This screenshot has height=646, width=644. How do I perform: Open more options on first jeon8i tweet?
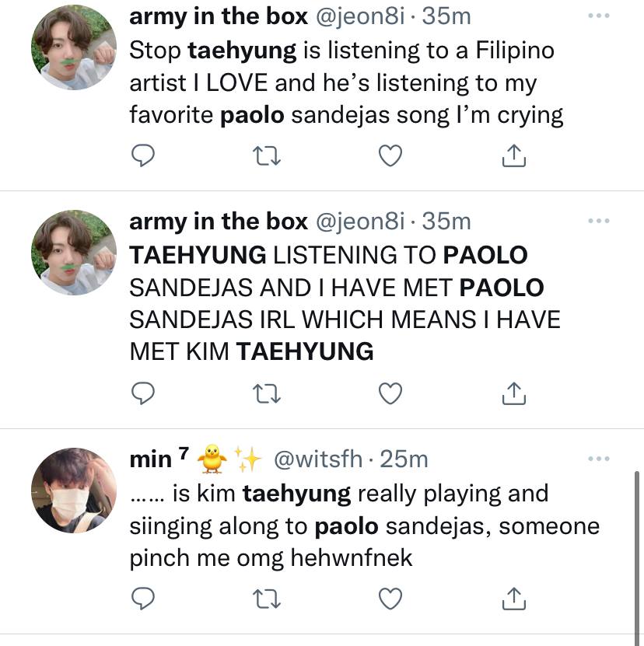tap(598, 16)
